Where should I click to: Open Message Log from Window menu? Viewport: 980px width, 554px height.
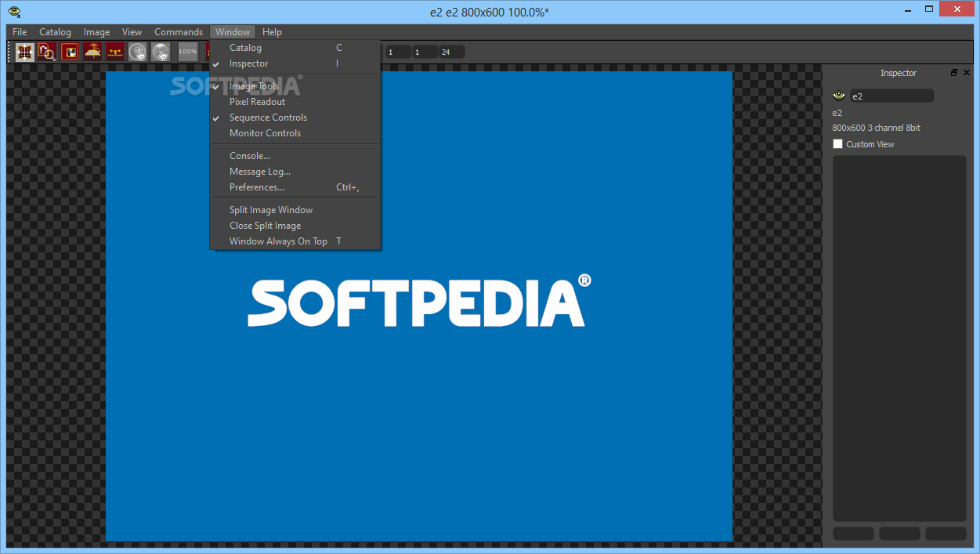click(295, 172)
